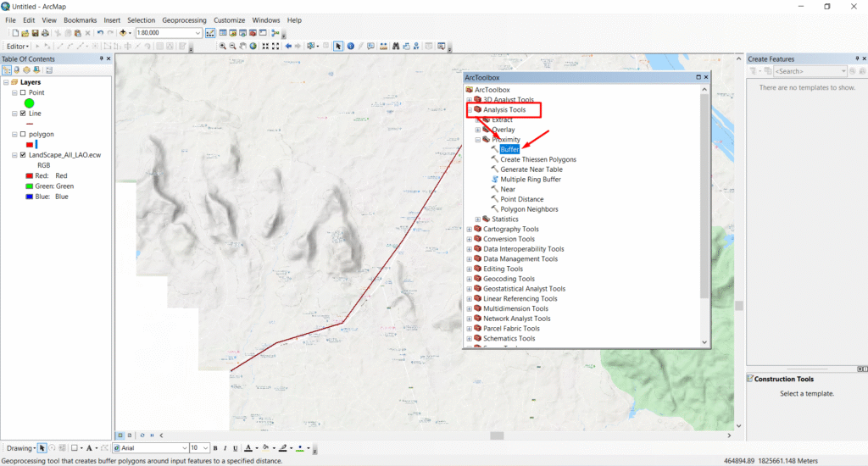Viewport: 868px width, 466px height.
Task: Select the Zoom Out magnifier tool
Action: pos(232,47)
